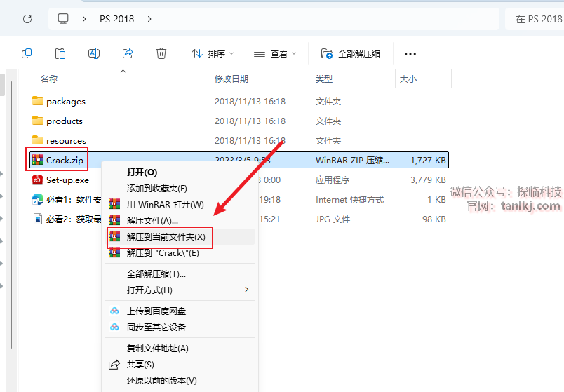Click the rename icon in toolbar
This screenshot has width=564, height=392.
coord(94,53)
